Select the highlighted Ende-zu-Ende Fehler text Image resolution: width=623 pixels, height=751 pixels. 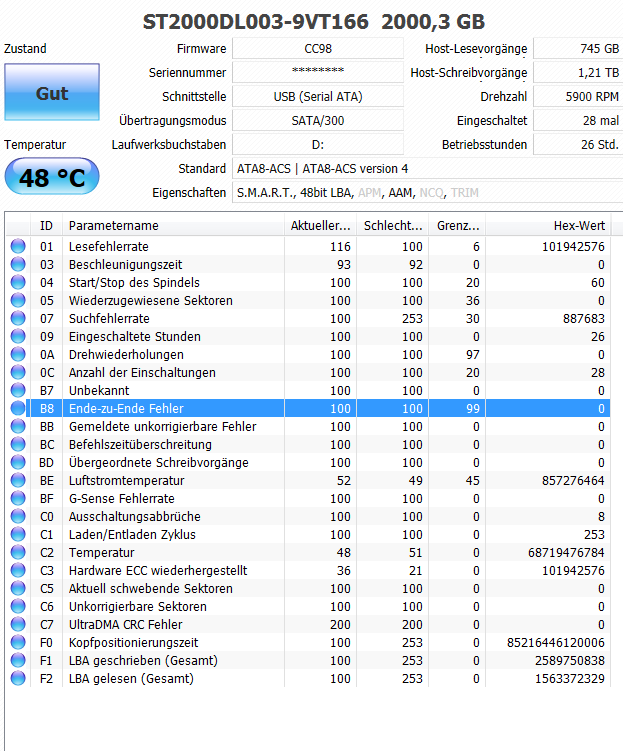pyautogui.click(x=126, y=408)
